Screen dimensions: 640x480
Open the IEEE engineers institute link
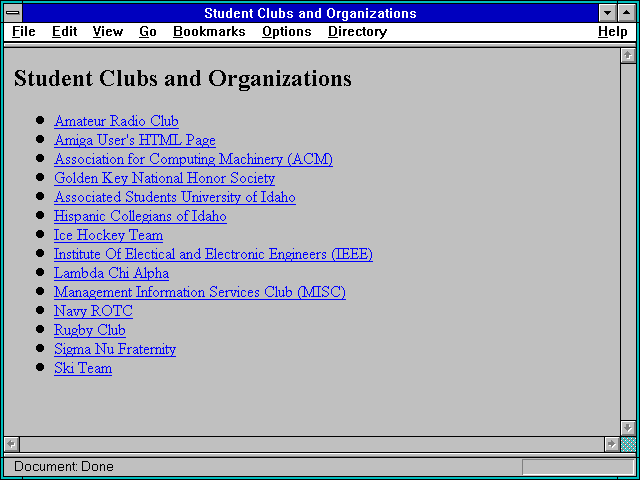[x=213, y=254]
